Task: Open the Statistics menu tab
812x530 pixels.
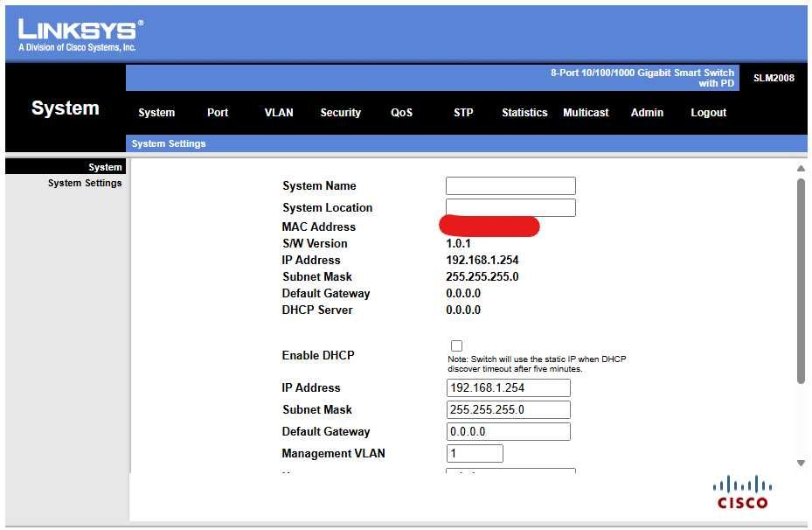Action: [524, 113]
